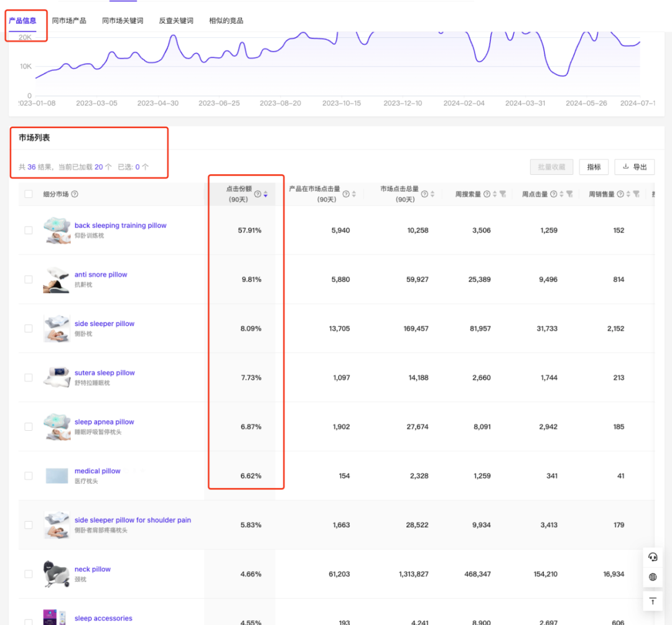
Task: Click 16,934 weekly sales value
Action: coord(614,574)
